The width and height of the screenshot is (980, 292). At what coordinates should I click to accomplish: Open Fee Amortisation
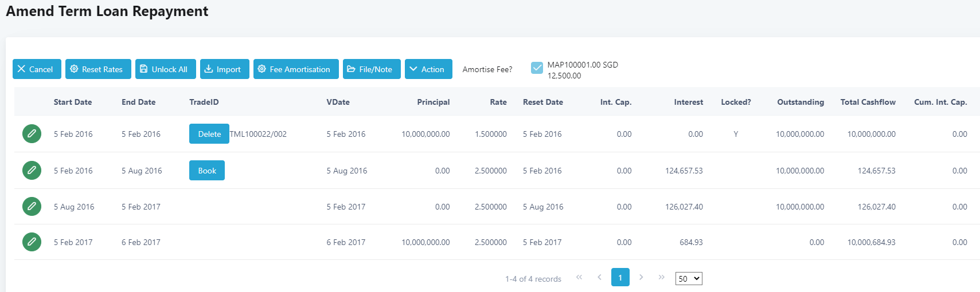pos(296,69)
